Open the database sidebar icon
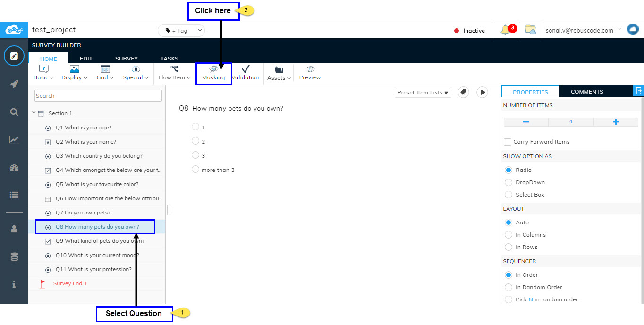Image resolution: width=644 pixels, height=325 pixels. [x=14, y=257]
